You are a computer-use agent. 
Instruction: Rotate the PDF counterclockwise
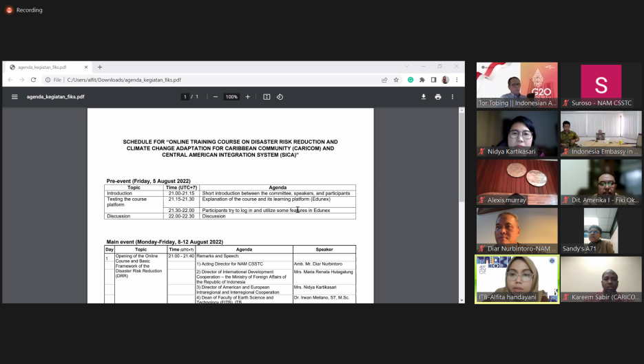(x=280, y=97)
